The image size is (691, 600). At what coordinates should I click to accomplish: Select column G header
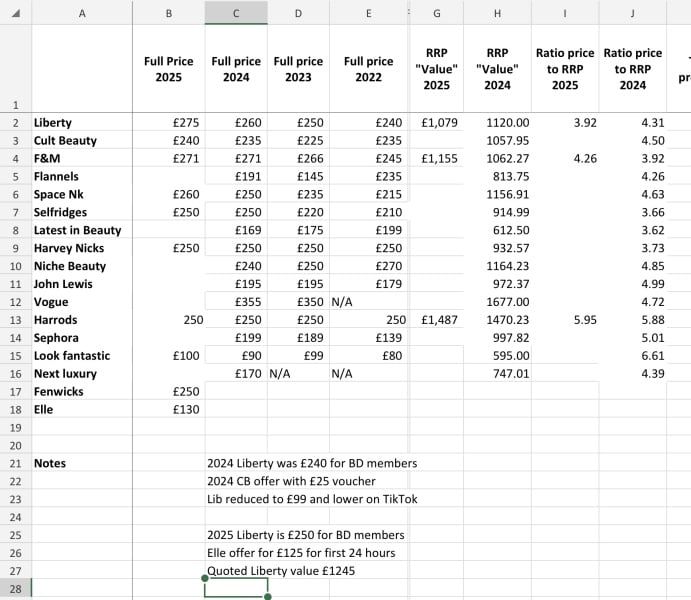click(x=437, y=13)
